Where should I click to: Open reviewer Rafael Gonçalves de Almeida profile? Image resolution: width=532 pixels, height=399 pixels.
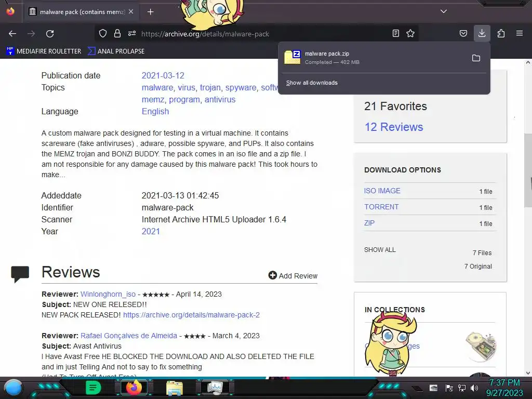point(129,336)
